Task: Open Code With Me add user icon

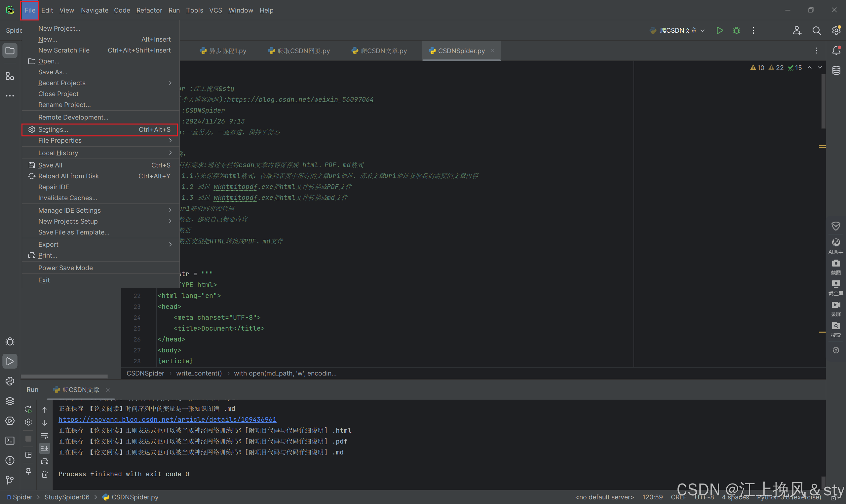Action: coord(797,31)
